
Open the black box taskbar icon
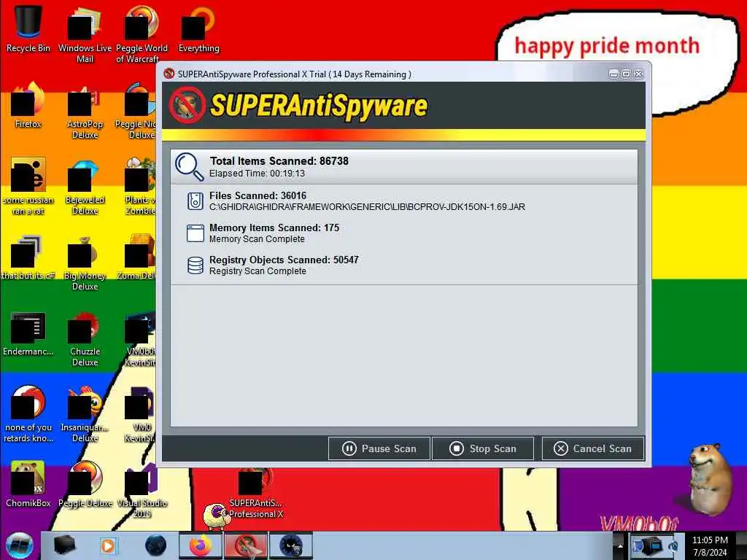point(64,545)
